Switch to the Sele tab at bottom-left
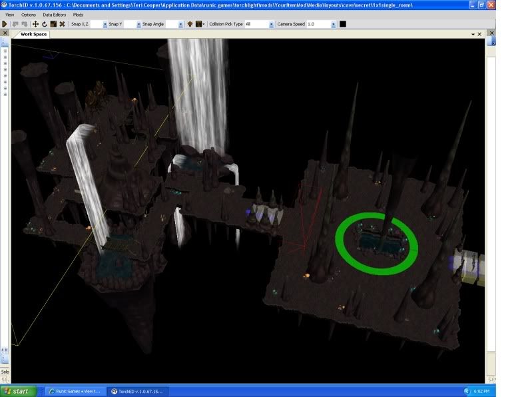Screen dimensions: 532x397 [5, 372]
